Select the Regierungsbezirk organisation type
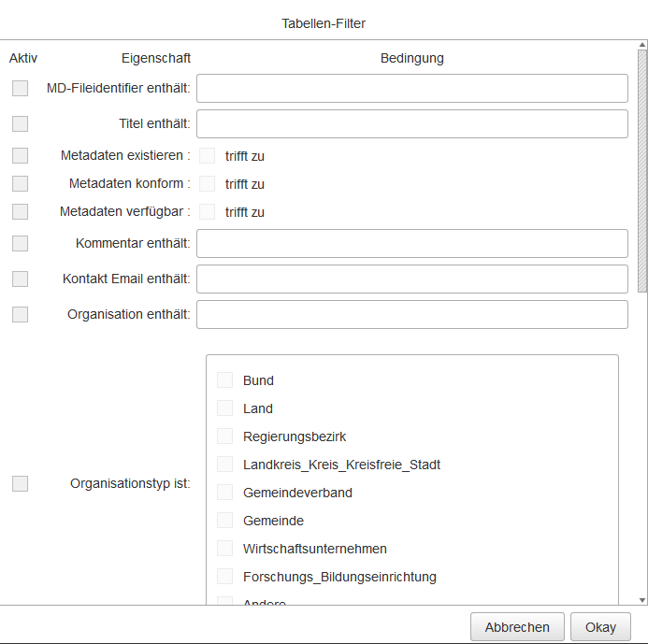 (225, 436)
